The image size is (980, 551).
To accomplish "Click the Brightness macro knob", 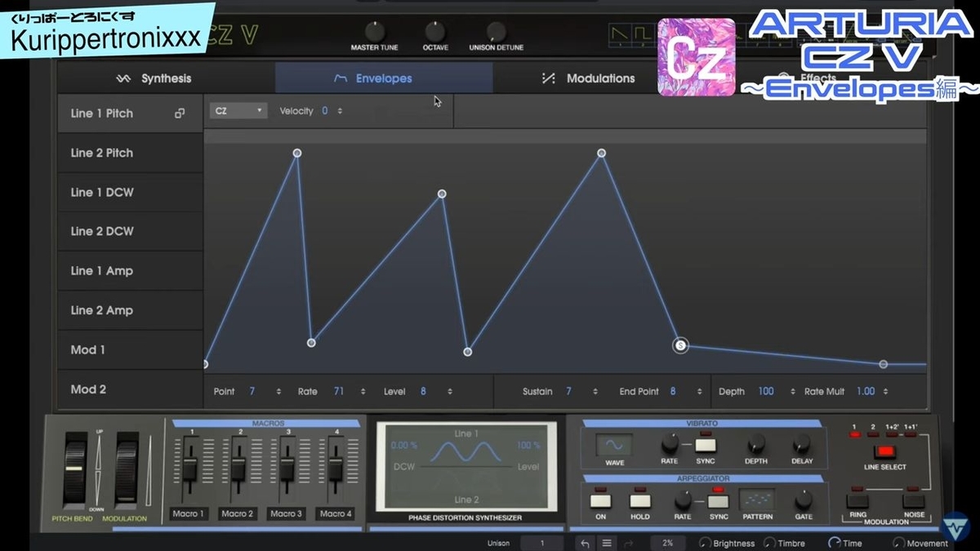I will pyautogui.click(x=704, y=543).
